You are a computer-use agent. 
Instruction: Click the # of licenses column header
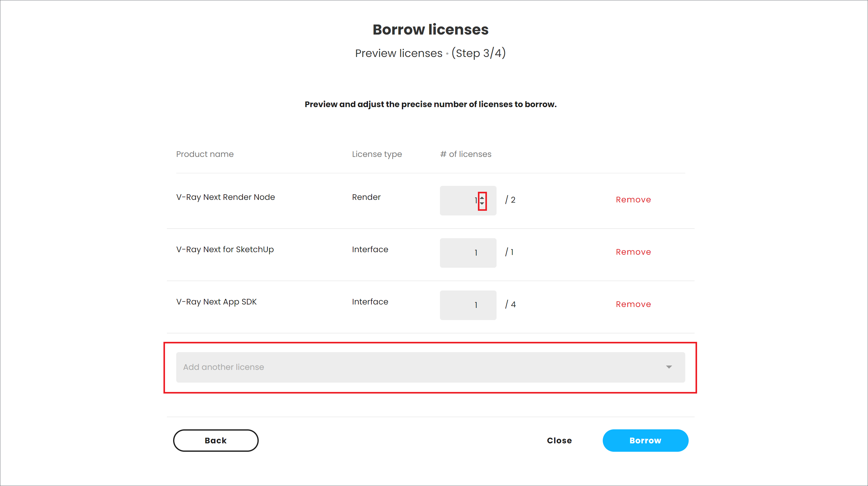tap(465, 154)
